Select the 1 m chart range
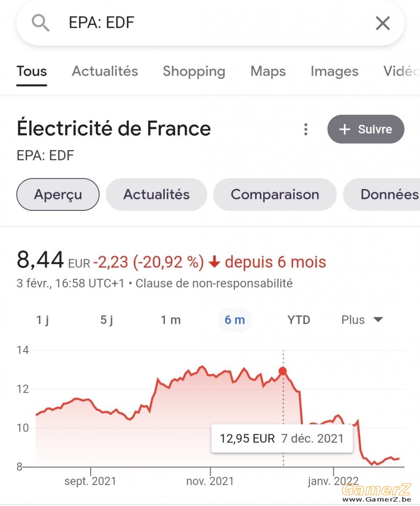The width and height of the screenshot is (420, 506). pos(171,320)
